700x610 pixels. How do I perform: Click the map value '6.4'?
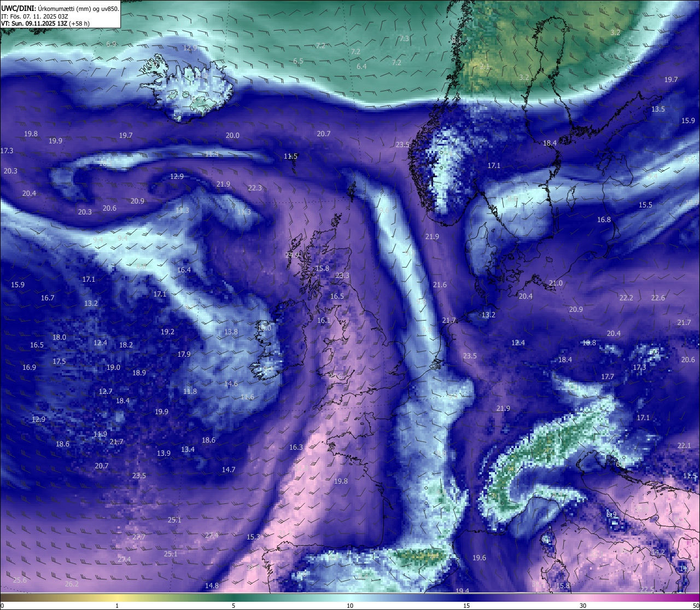click(361, 66)
